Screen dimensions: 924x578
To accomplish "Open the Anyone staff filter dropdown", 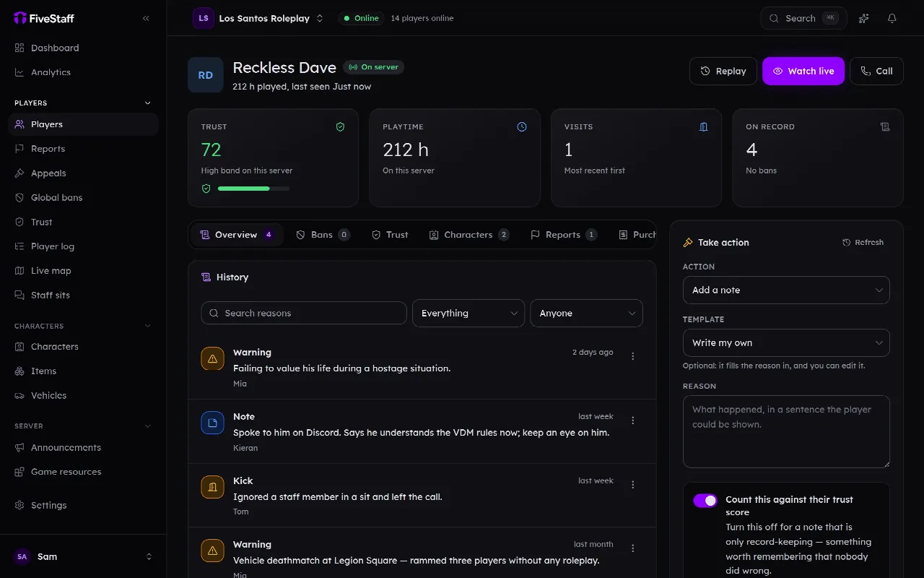I will click(586, 313).
